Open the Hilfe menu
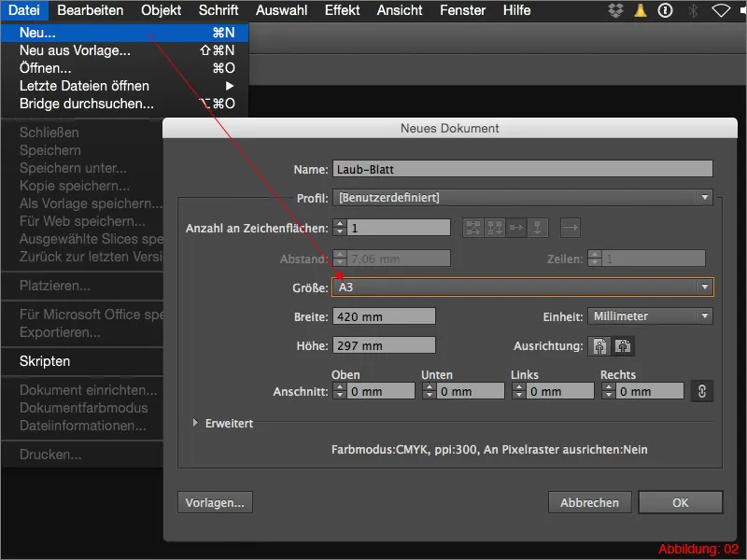Image resolution: width=747 pixels, height=560 pixels. 517,10
